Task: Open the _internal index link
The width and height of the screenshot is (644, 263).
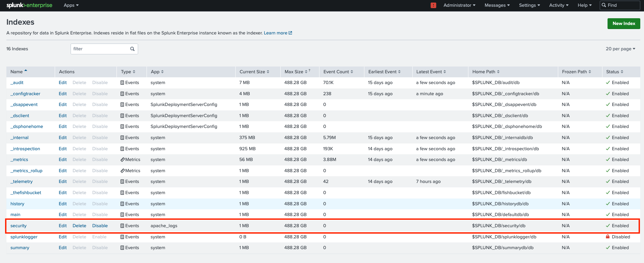Action: (20, 138)
